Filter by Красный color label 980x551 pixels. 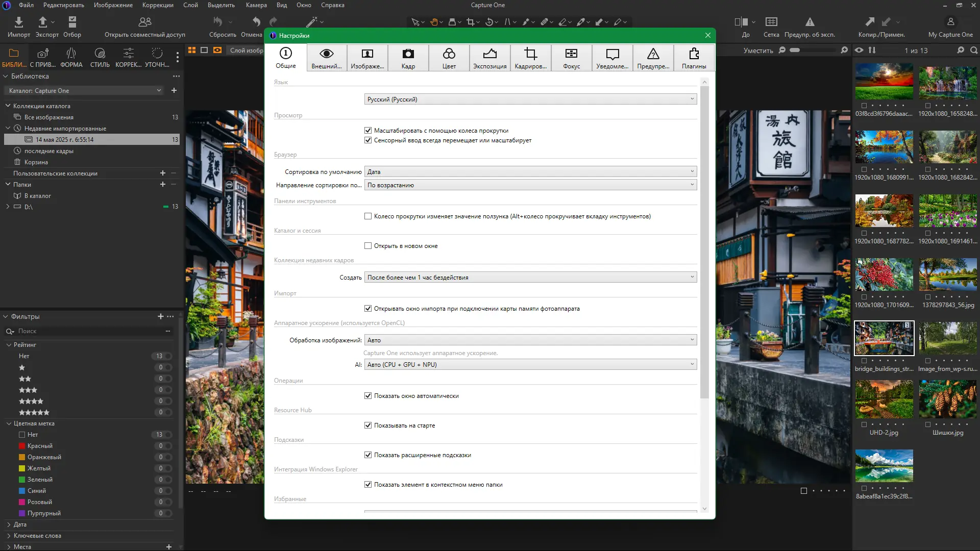tap(39, 446)
